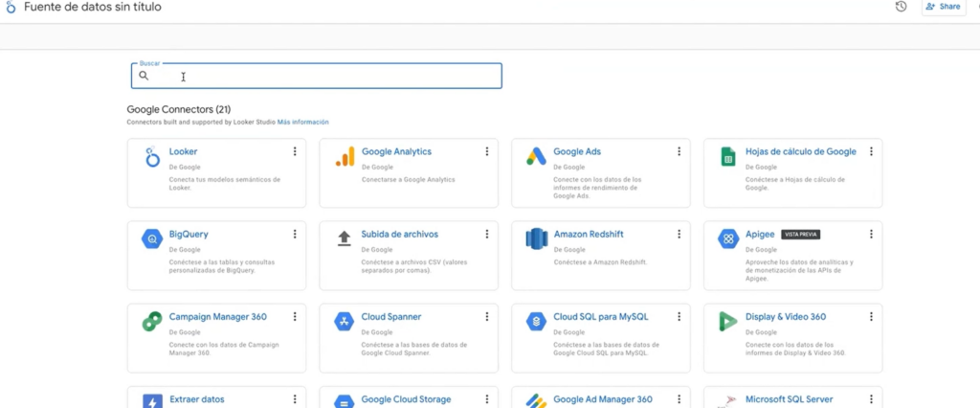Screen dimensions: 980x408
Task: Click the Share button
Action: click(x=944, y=7)
